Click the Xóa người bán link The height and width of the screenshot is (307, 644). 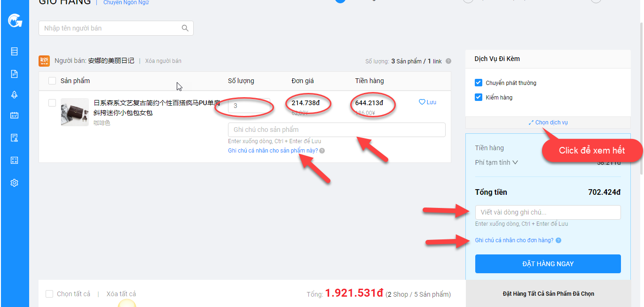click(x=163, y=61)
